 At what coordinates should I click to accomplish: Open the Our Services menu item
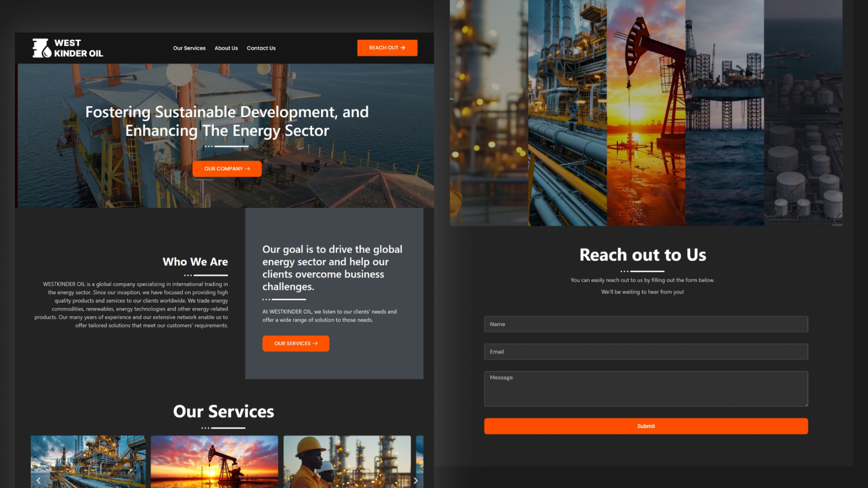point(189,48)
